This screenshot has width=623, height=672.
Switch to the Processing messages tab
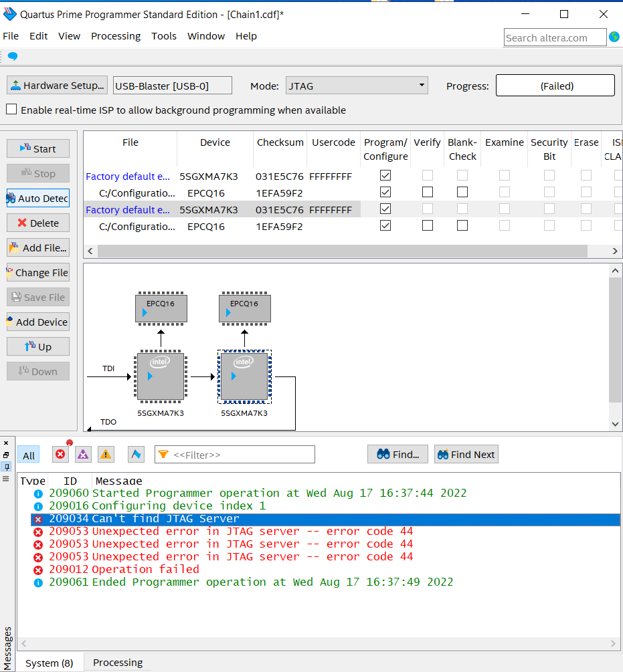[118, 663]
